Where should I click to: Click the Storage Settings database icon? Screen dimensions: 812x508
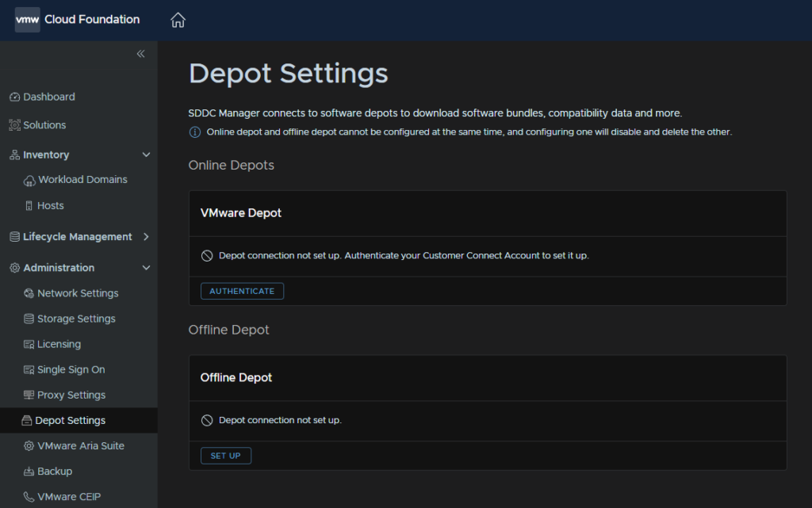coord(29,319)
